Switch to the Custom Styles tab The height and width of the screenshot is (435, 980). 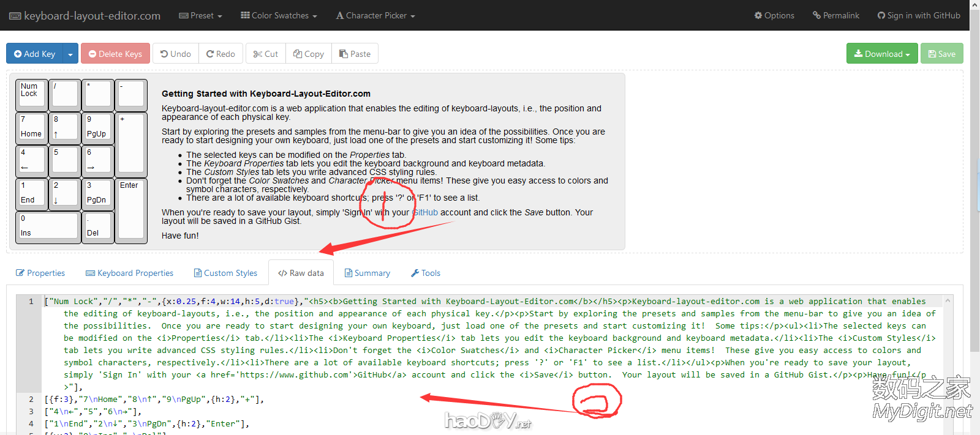pyautogui.click(x=225, y=273)
